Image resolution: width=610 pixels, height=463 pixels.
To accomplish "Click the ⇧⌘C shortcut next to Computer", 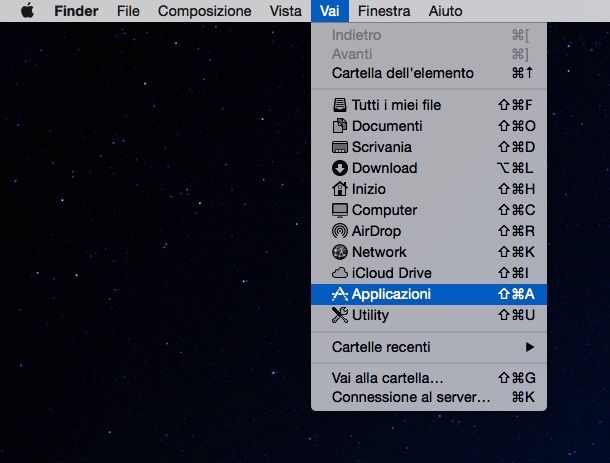I will point(517,210).
